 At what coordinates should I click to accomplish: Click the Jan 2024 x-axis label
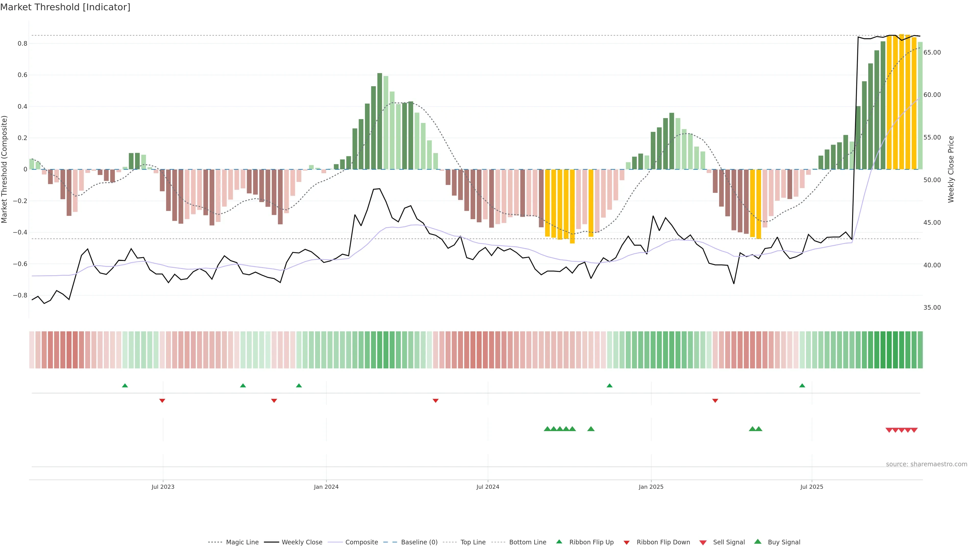(326, 487)
